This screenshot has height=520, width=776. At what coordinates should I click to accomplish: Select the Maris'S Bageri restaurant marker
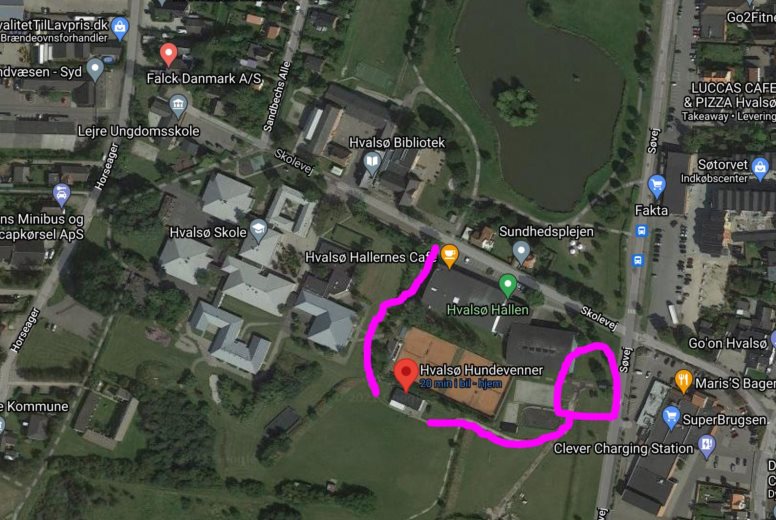tap(683, 381)
